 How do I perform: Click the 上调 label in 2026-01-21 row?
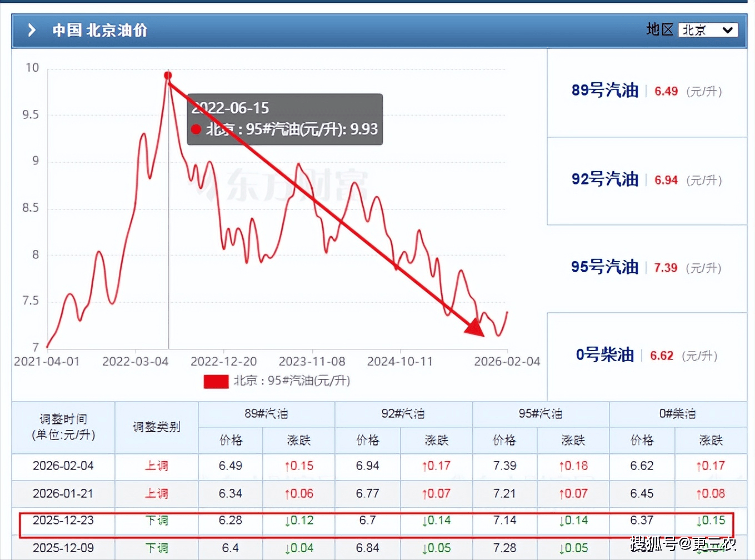pyautogui.click(x=156, y=493)
